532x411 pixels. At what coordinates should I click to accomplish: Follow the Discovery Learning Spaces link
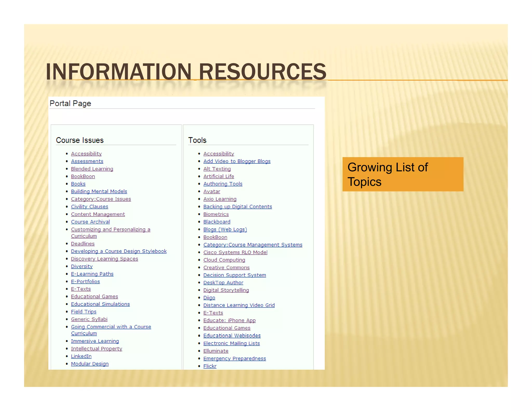pyautogui.click(x=104, y=259)
